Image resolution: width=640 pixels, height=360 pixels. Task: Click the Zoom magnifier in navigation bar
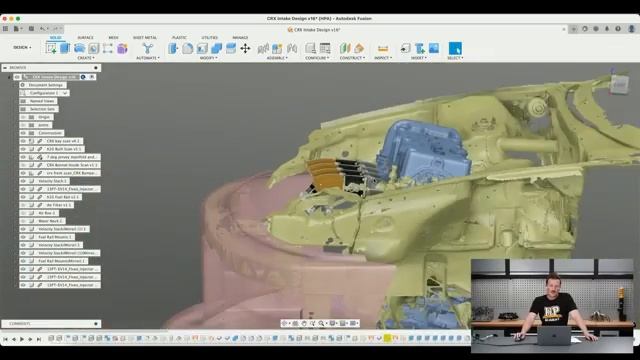click(321, 323)
